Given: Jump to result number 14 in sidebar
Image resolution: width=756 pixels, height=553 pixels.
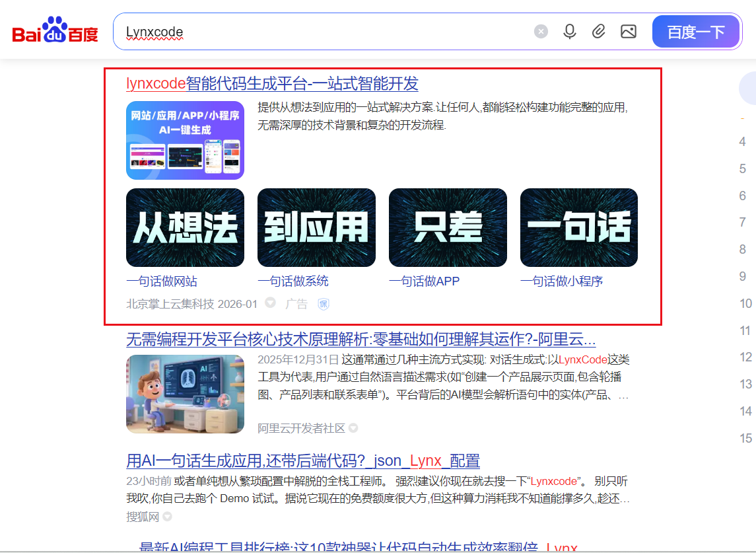Looking at the screenshot, I should 745,411.
